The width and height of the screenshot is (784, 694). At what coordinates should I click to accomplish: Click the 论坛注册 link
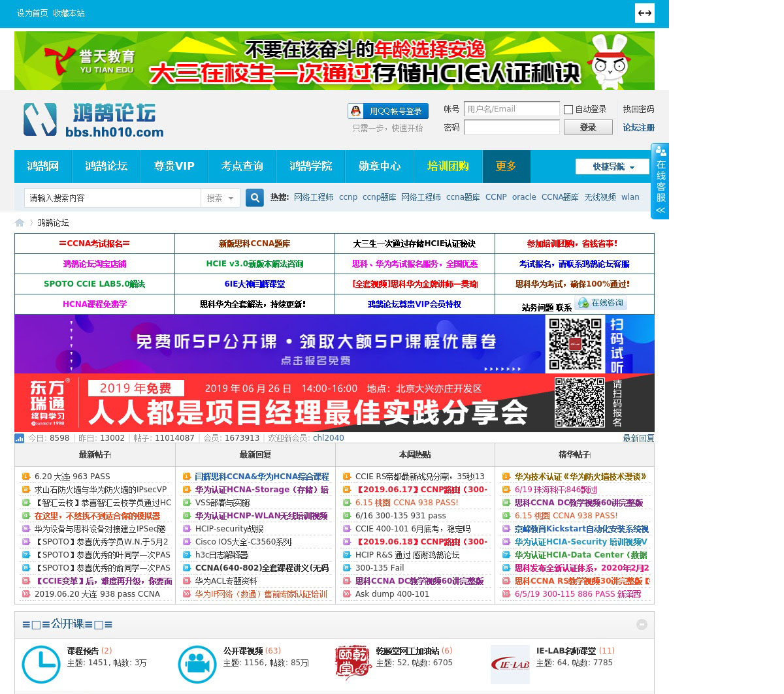tap(638, 127)
